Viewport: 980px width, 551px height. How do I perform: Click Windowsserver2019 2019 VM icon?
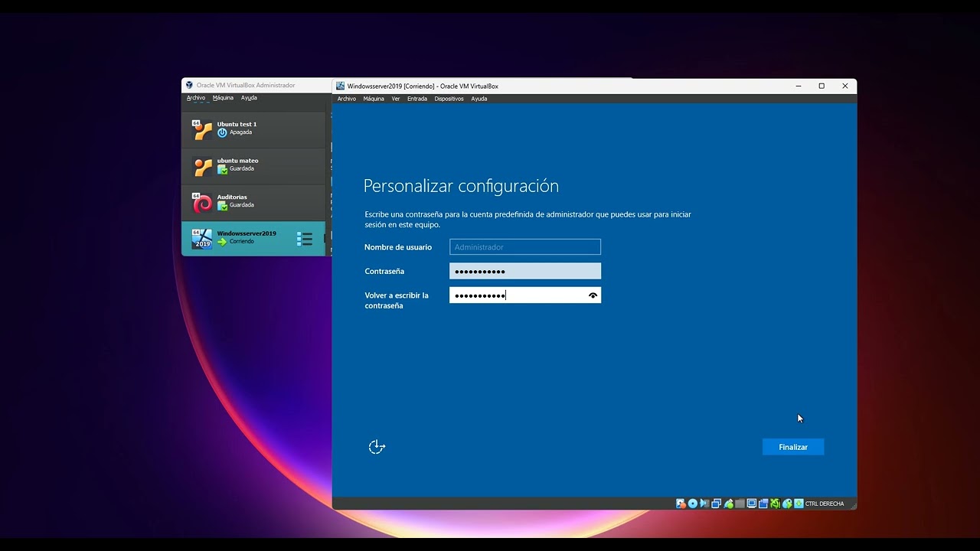(x=202, y=239)
